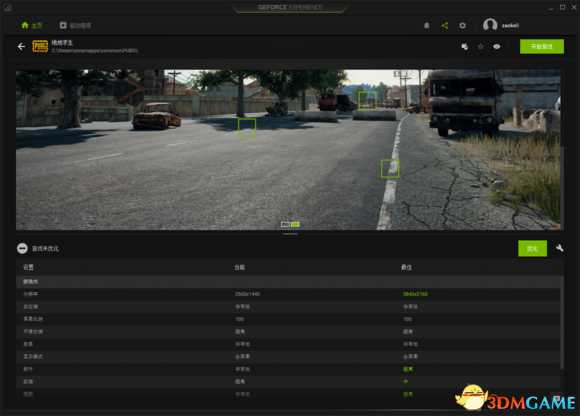Image resolution: width=580 pixels, height=416 pixels.
Task: Open custom settings wrench icon
Action: click(x=560, y=248)
